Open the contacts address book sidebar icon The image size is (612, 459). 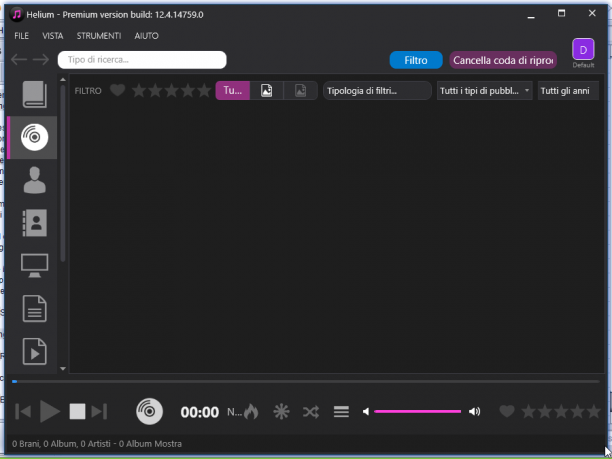click(x=34, y=223)
